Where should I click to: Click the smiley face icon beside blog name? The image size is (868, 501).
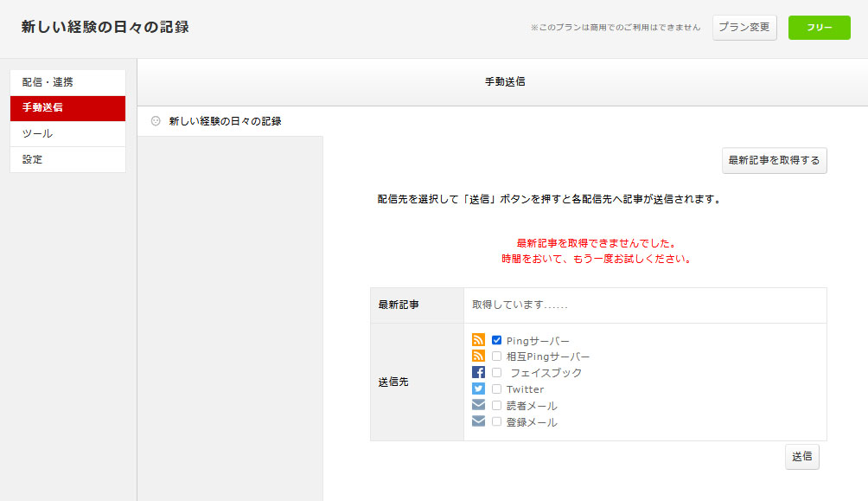156,121
